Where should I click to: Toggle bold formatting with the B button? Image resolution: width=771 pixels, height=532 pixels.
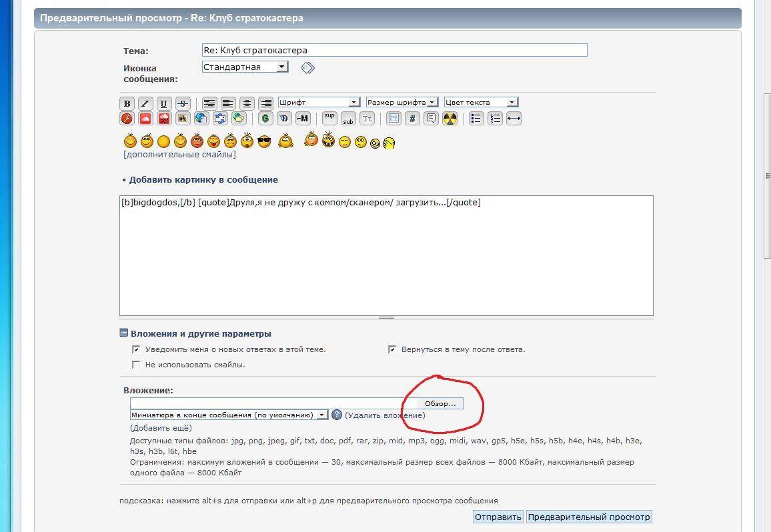[127, 103]
